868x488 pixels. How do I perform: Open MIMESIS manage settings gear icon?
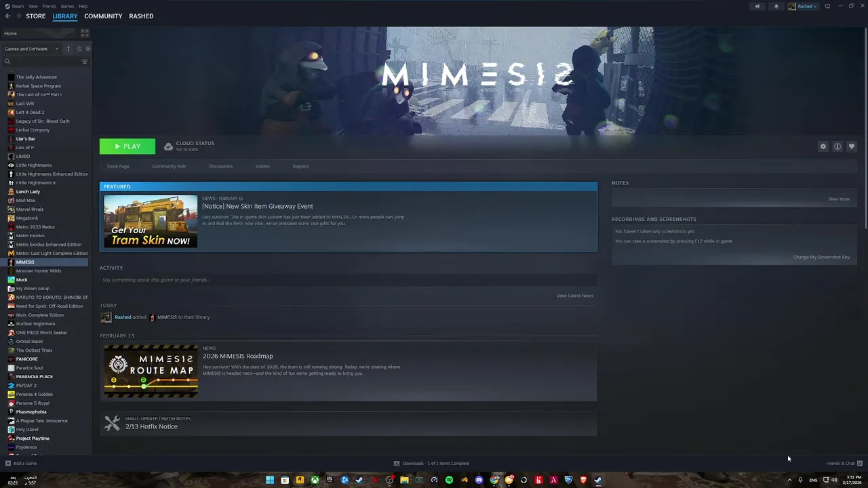[x=823, y=146]
